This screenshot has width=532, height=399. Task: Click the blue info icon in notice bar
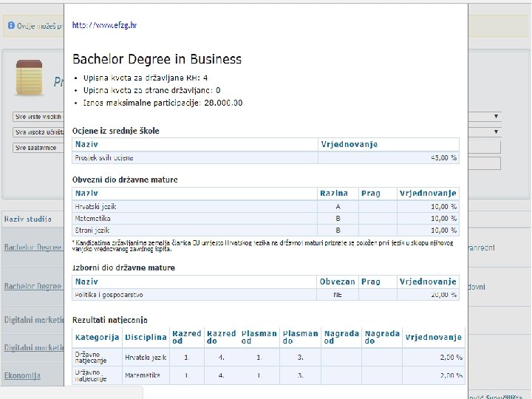tap(11, 25)
